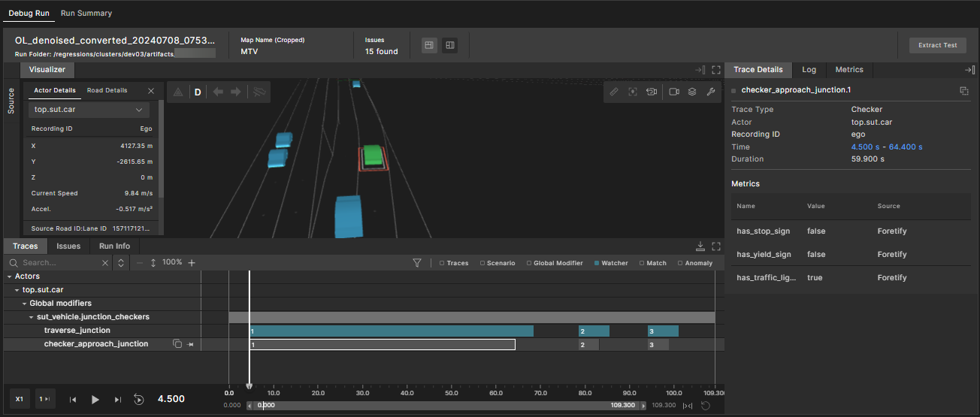Image resolution: width=980 pixels, height=417 pixels.
Task: Click the Extract Test button
Action: (x=937, y=45)
